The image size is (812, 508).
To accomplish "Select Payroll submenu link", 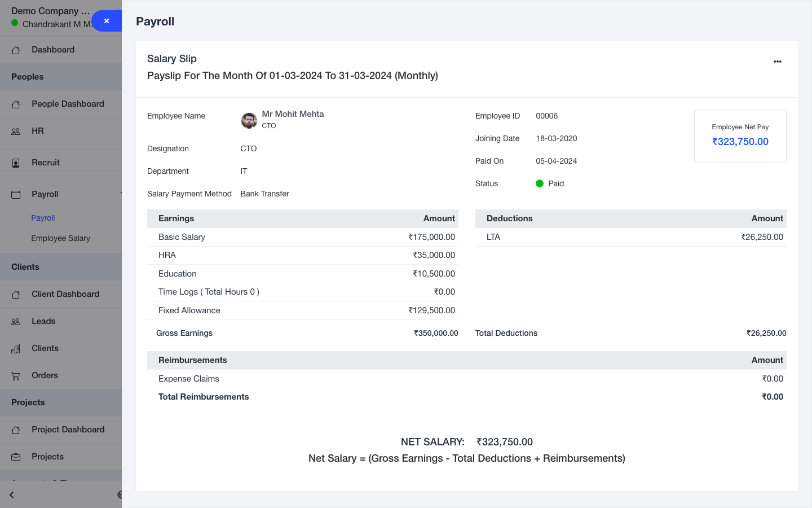I will click(x=43, y=218).
